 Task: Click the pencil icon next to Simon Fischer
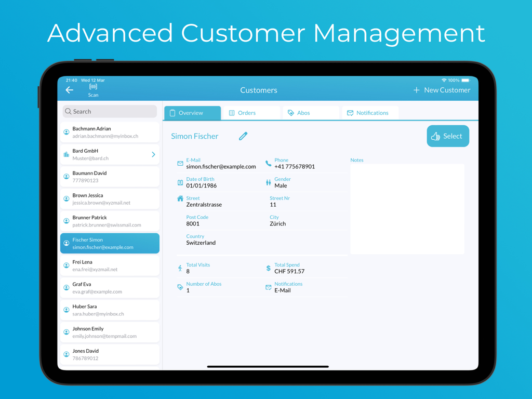[243, 136]
